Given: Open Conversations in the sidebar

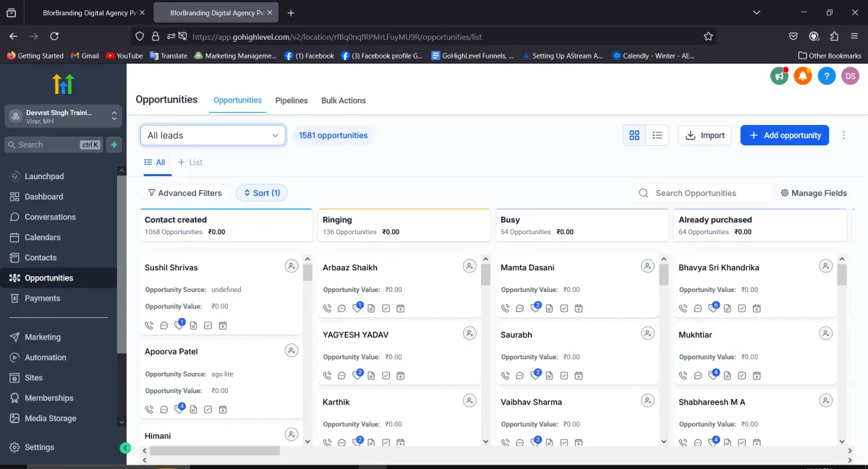Looking at the screenshot, I should 50,217.
